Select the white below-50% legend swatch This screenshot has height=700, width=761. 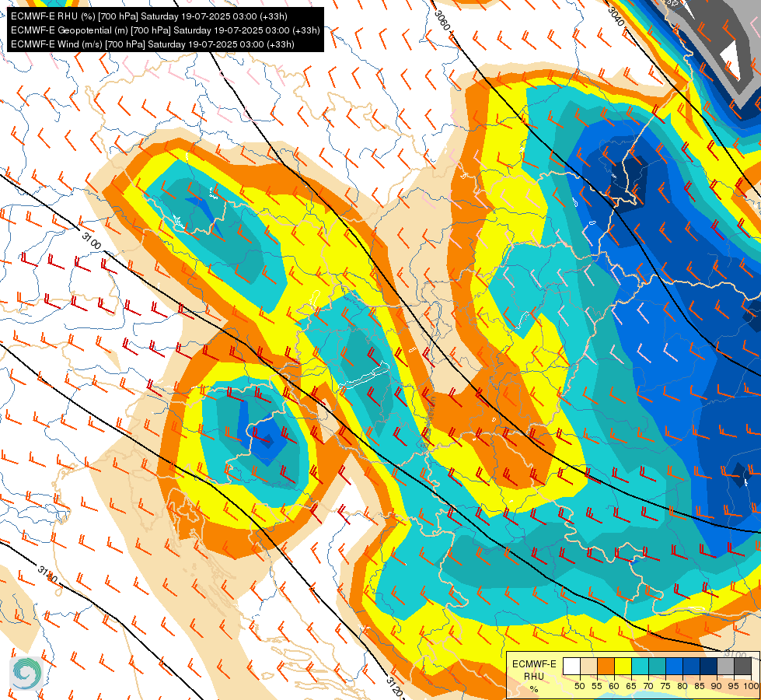571,666
